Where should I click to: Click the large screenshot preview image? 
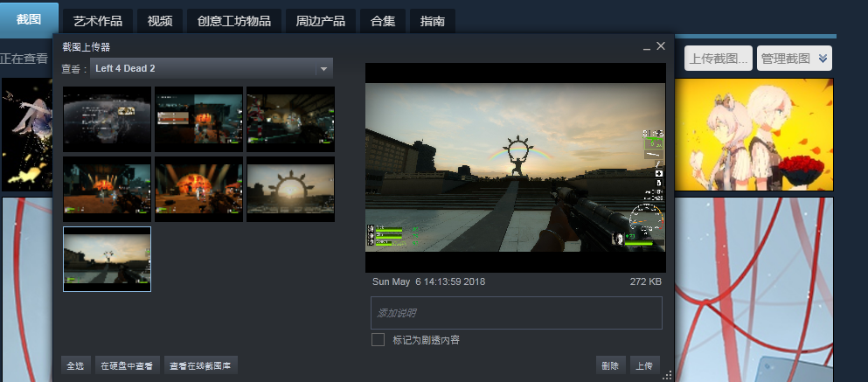(x=516, y=167)
